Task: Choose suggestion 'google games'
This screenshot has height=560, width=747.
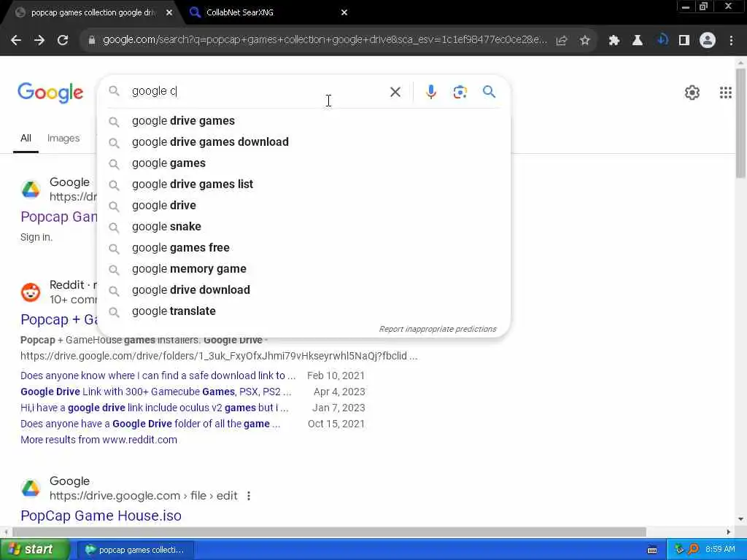Action: pos(303,163)
